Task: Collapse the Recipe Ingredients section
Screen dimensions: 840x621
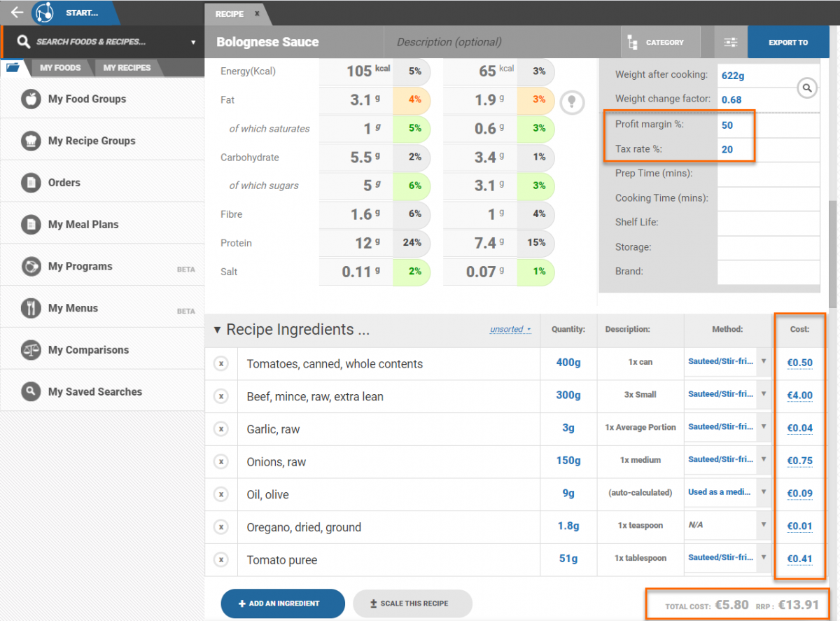Action: 217,330
